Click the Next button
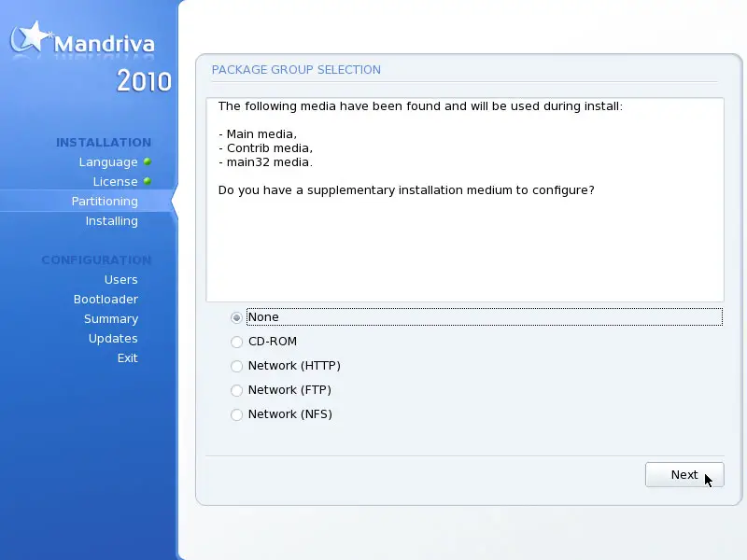 tap(684, 475)
